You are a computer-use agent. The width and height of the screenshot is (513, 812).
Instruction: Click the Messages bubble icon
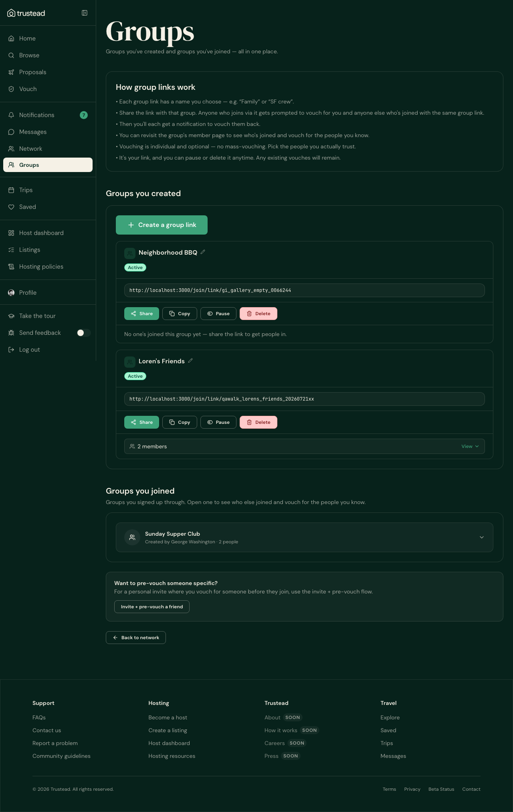(x=11, y=132)
